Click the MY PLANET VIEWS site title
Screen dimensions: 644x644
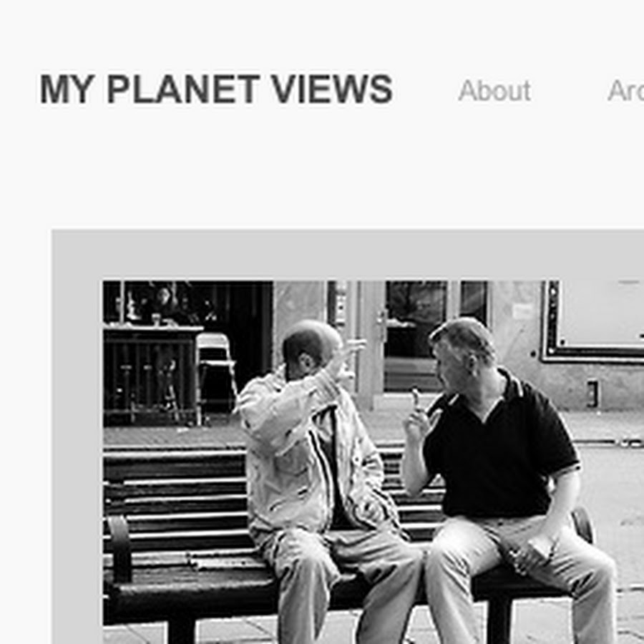click(x=216, y=89)
